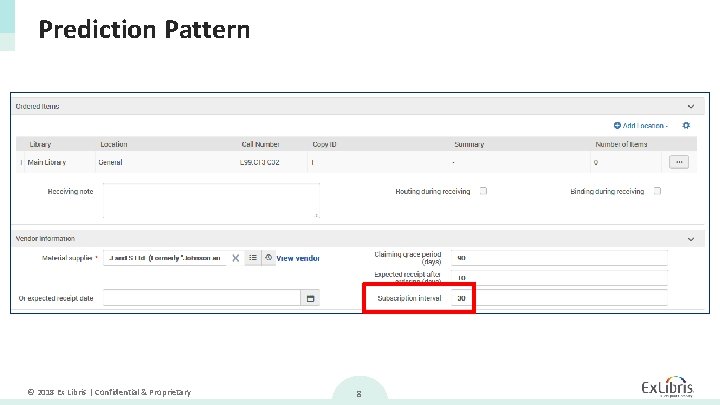
Task: Focus the Receiving note text area
Action: pos(211,200)
